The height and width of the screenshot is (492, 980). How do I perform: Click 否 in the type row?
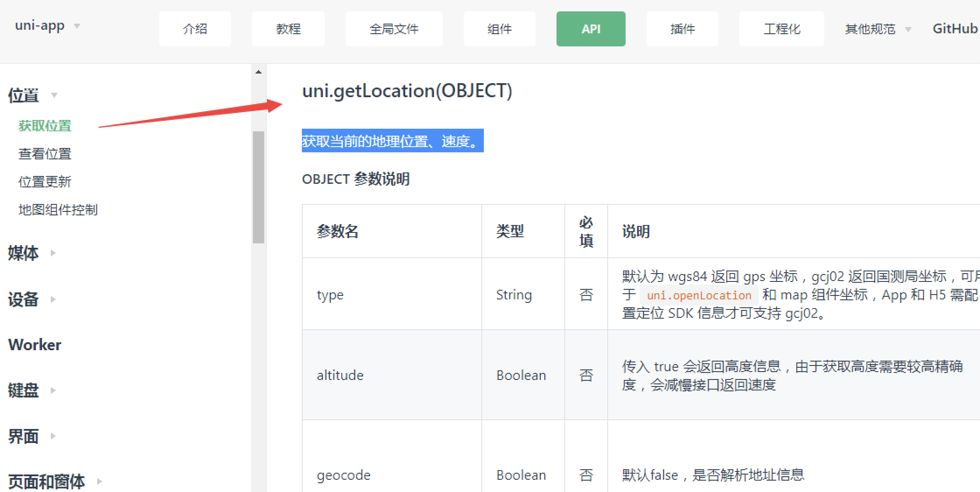[586, 295]
